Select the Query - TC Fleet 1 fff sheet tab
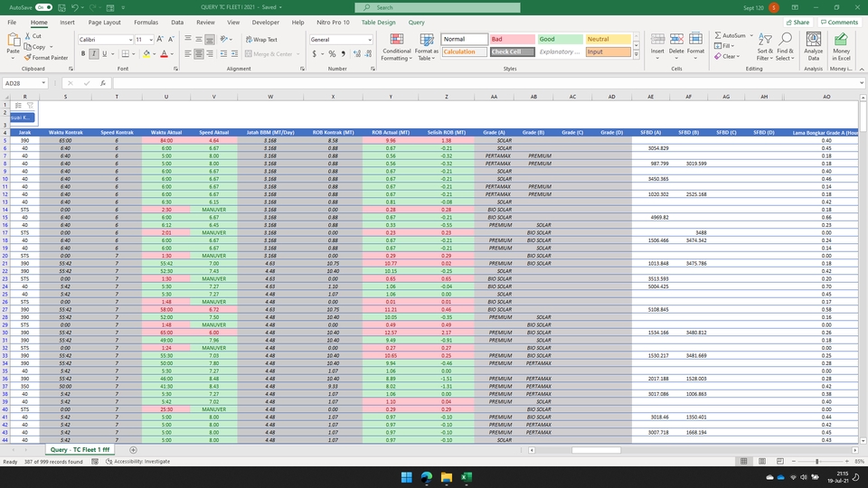Screen dimensions: 868x488 coord(80,450)
